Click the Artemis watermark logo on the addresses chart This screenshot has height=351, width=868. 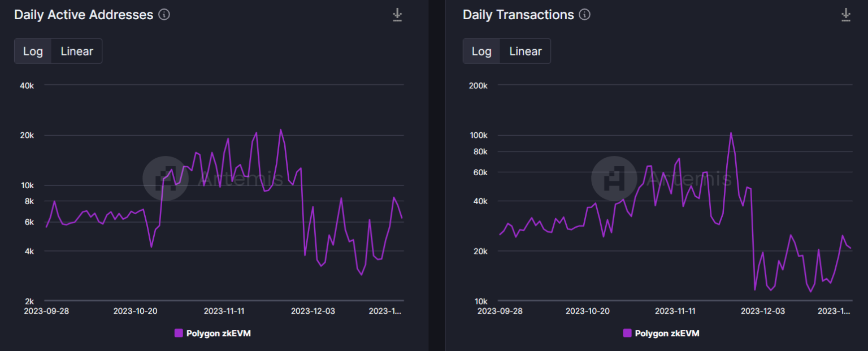tap(166, 179)
